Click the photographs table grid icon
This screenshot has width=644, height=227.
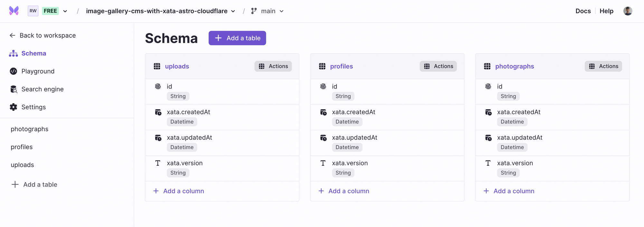487,66
